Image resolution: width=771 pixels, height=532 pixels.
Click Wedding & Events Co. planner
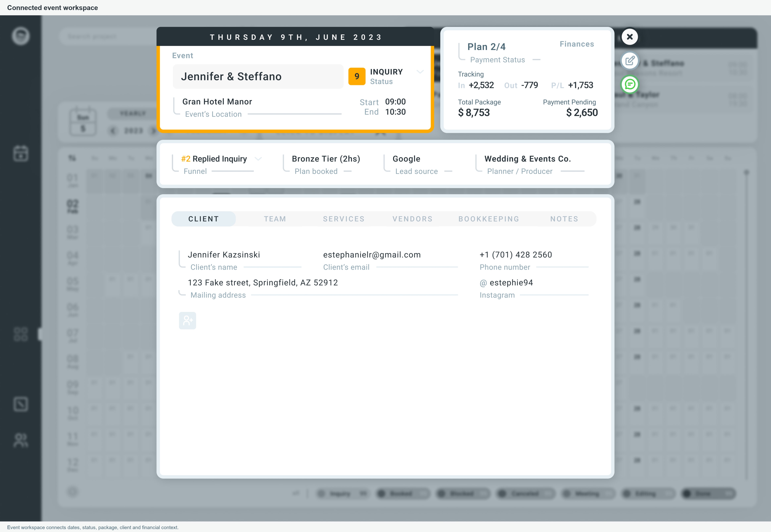(x=528, y=159)
